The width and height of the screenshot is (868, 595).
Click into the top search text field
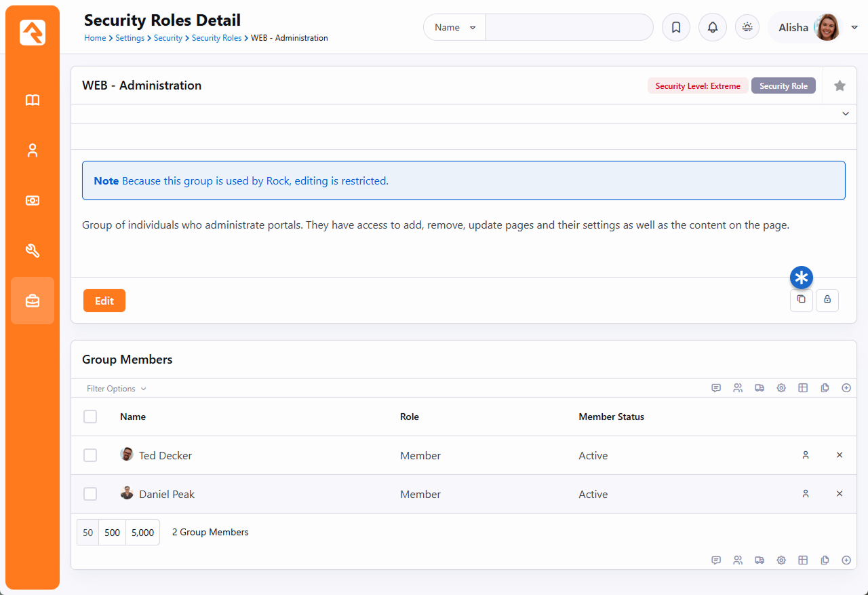[568, 28]
